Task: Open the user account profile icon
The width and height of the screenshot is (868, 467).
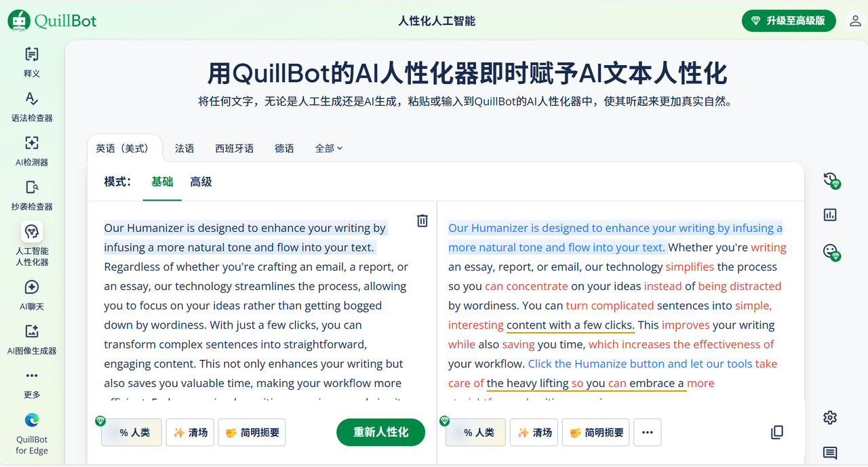Action: click(x=855, y=20)
